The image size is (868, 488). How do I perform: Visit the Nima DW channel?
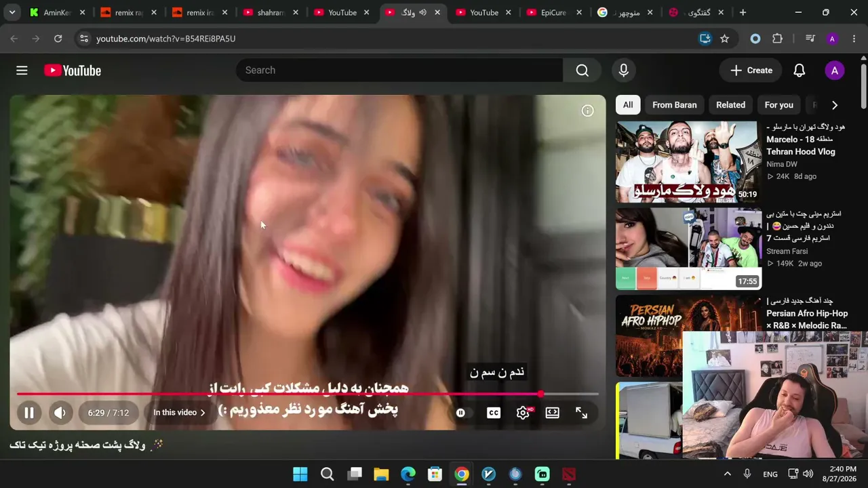point(782,164)
